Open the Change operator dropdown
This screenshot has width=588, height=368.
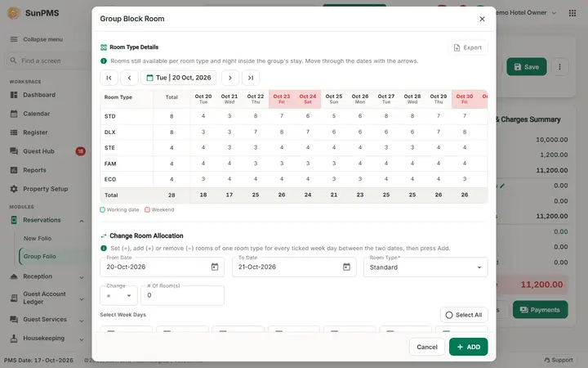pyautogui.click(x=118, y=295)
